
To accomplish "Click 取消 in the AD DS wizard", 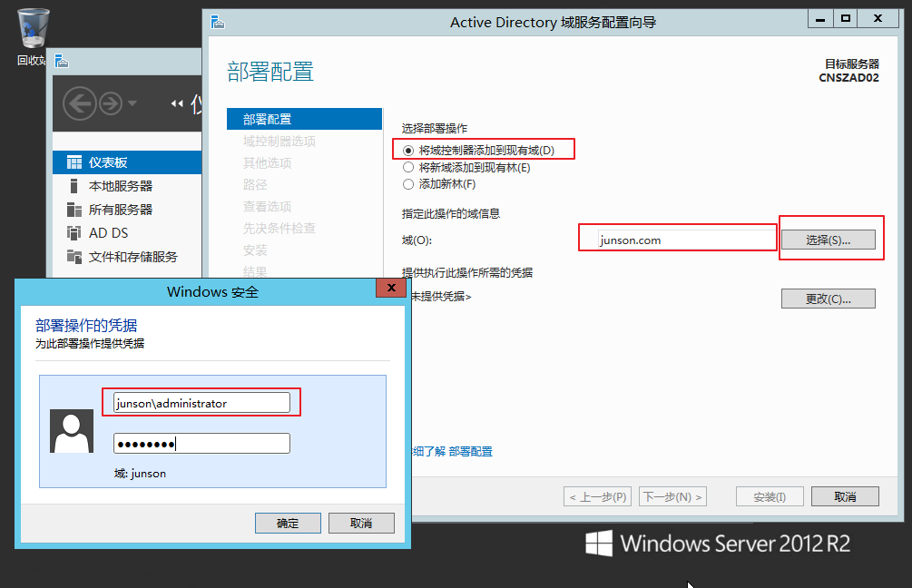I will (x=845, y=496).
